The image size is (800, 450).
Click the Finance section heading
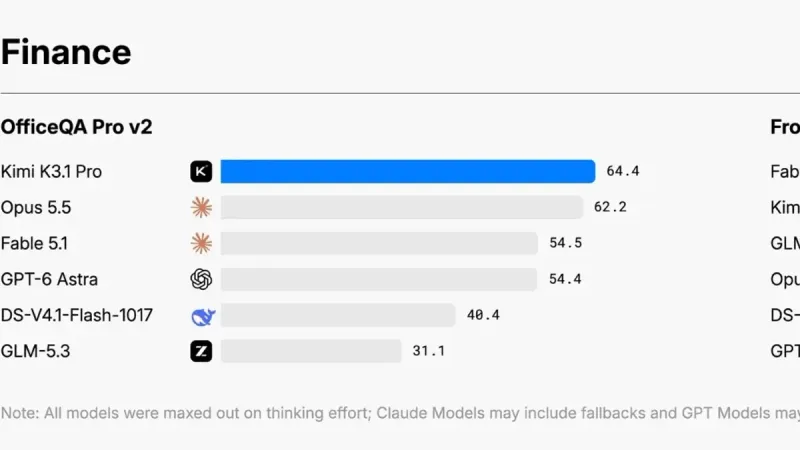[x=66, y=52]
